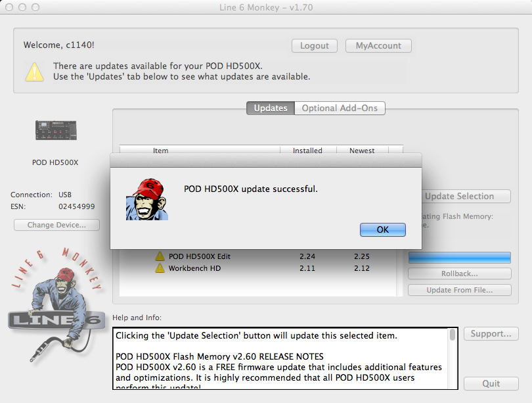Click the 'Help and Info:' label
This screenshot has height=403, width=532.
137,318
